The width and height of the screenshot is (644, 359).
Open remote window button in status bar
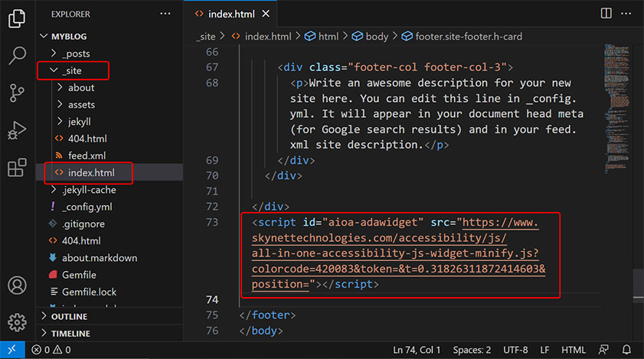tap(12, 350)
